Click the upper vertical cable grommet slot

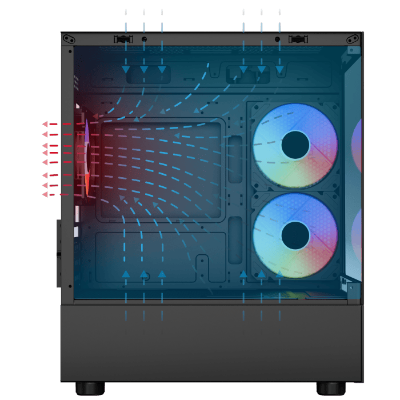[235, 159]
